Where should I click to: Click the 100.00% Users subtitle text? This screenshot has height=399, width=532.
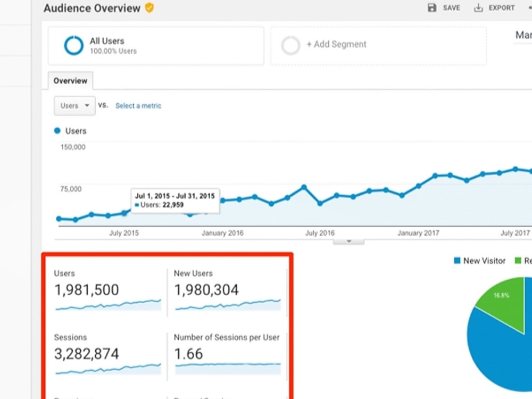[x=113, y=51]
